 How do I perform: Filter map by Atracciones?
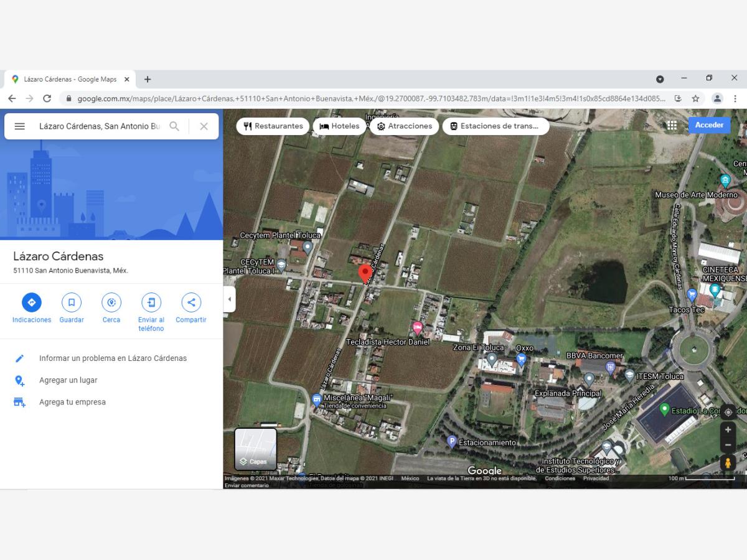click(404, 126)
